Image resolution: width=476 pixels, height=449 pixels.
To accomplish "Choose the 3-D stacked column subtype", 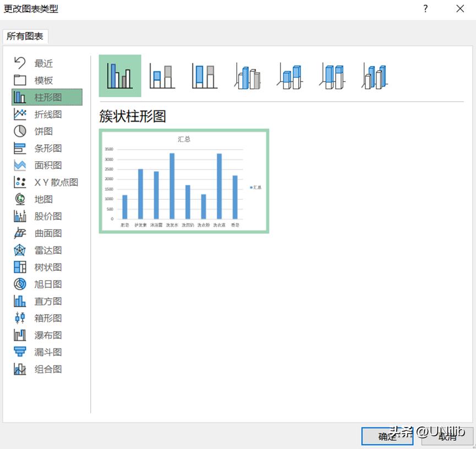I will tap(290, 76).
